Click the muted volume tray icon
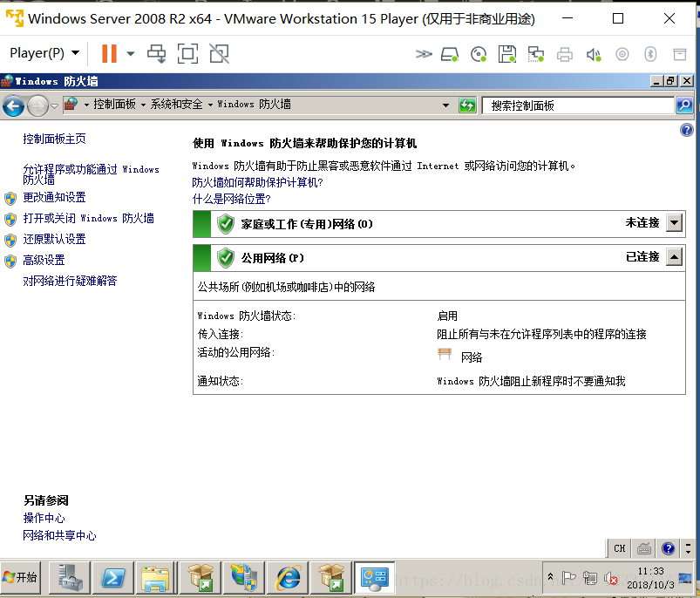 (x=611, y=578)
